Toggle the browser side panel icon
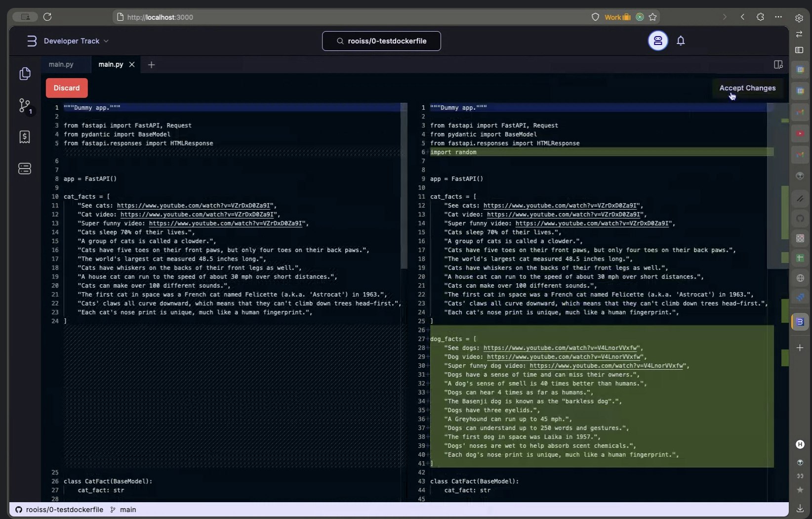The image size is (812, 519). [x=799, y=50]
